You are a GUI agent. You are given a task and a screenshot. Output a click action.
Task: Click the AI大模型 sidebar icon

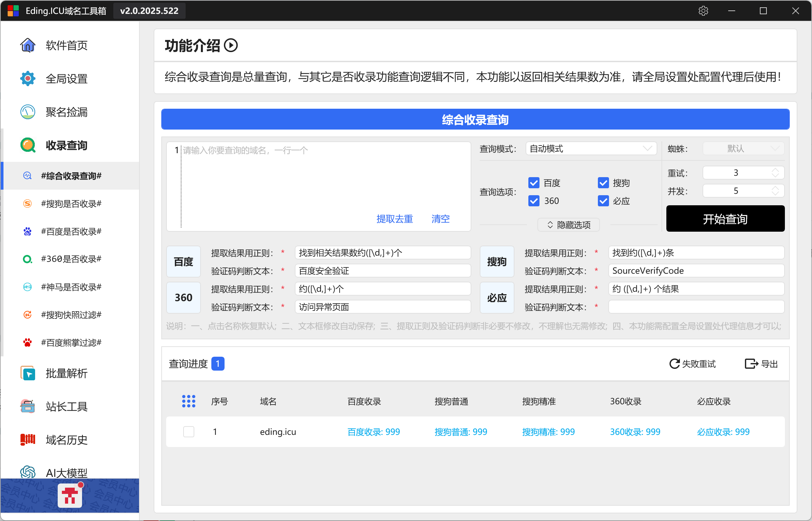point(28,472)
